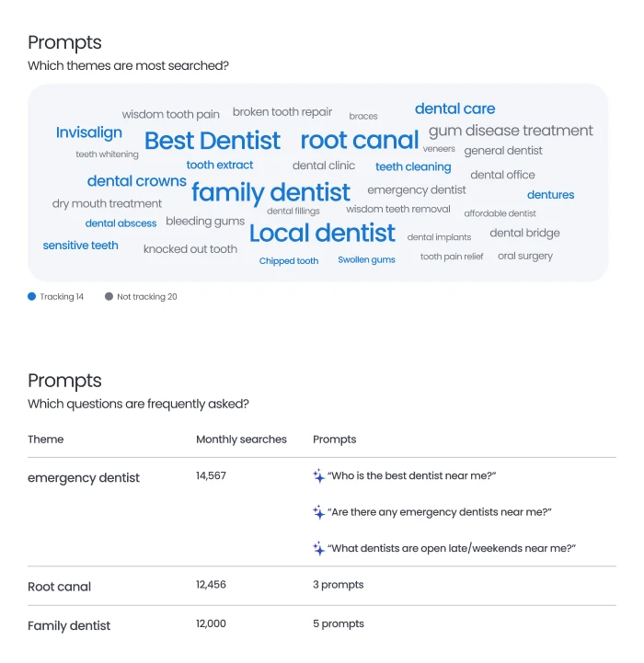Open "What dentists are open late/weekends" prompt

[x=451, y=548]
